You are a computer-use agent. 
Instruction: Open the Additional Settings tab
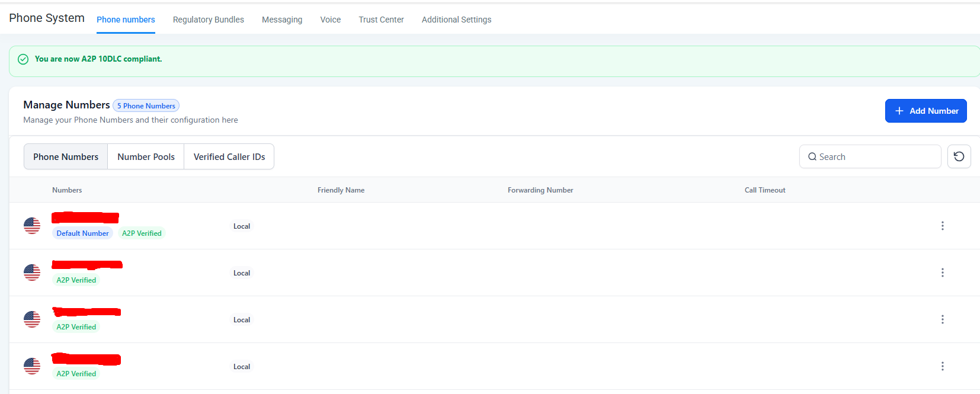coord(456,20)
